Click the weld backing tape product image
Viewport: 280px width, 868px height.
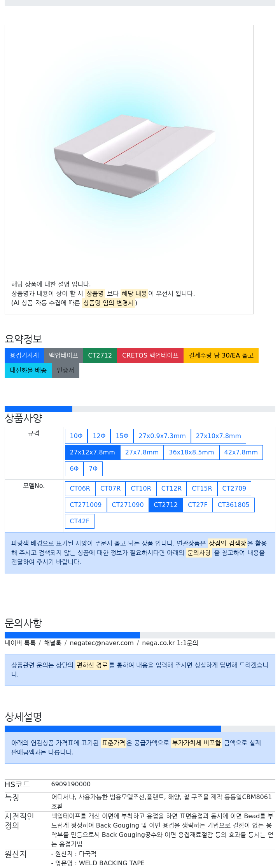click(135, 156)
